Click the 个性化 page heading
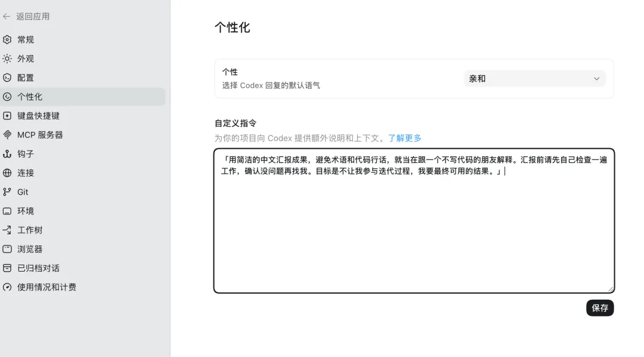 click(232, 27)
